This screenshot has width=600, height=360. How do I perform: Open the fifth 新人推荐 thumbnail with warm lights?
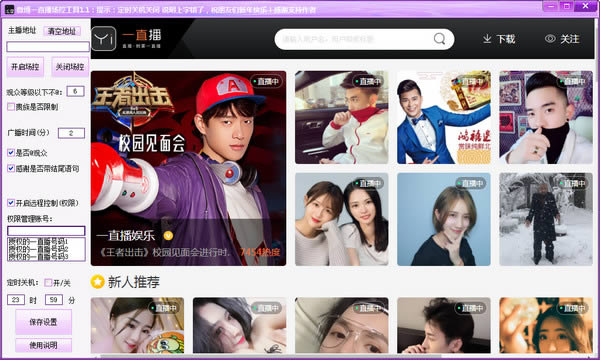click(546, 325)
